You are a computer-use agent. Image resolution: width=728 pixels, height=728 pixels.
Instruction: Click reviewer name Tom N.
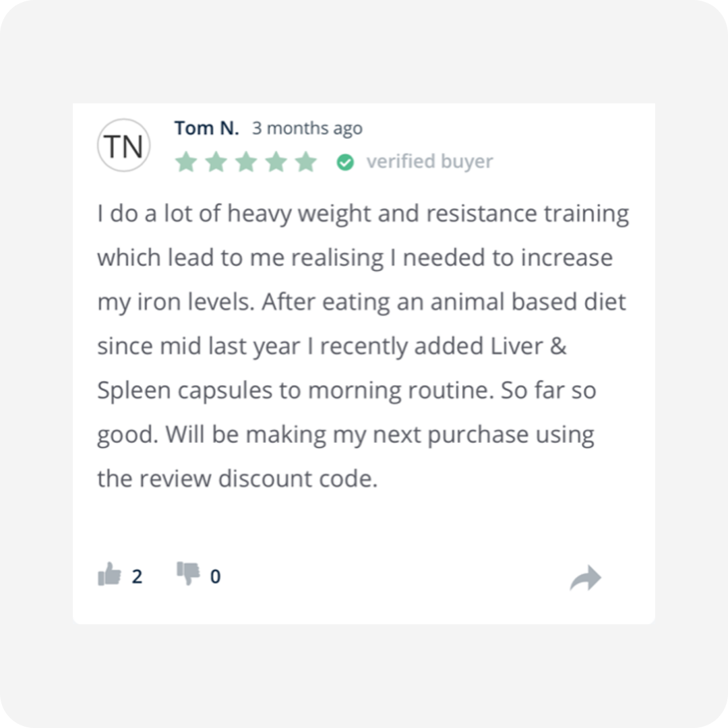[207, 128]
